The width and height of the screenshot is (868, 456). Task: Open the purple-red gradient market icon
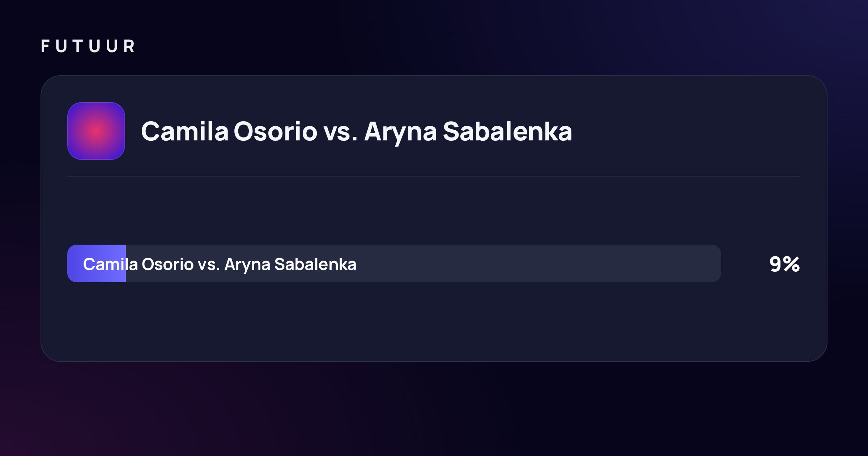[x=96, y=131]
